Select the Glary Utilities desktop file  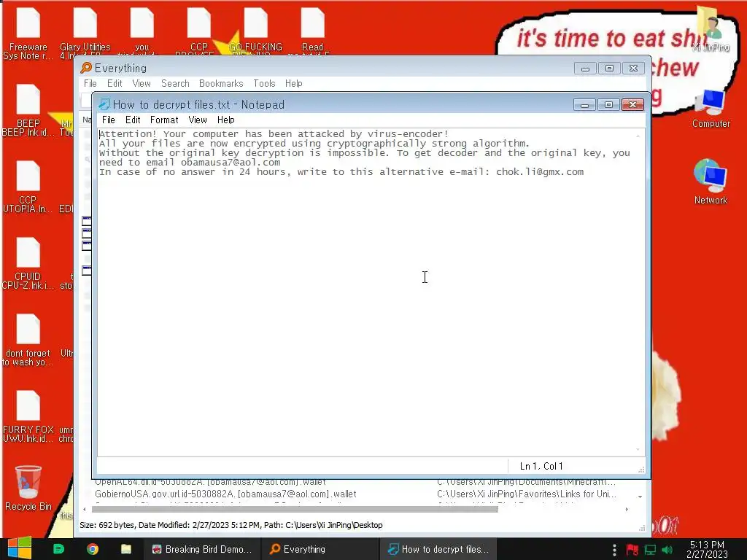[x=85, y=34]
